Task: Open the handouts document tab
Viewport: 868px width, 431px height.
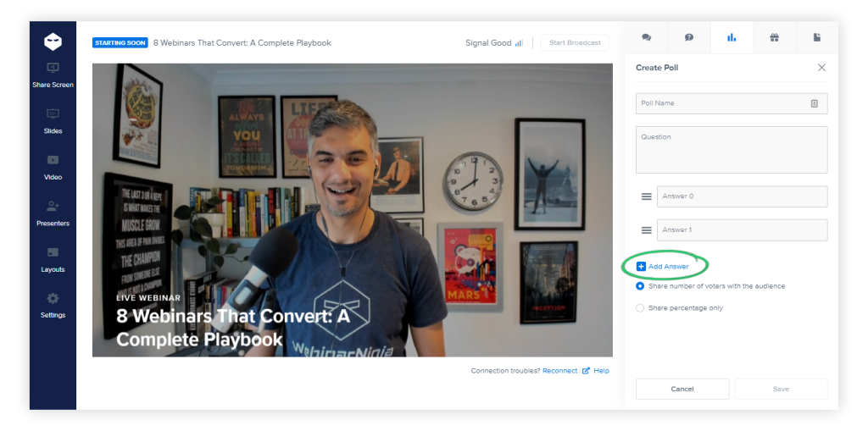Action: (x=816, y=37)
